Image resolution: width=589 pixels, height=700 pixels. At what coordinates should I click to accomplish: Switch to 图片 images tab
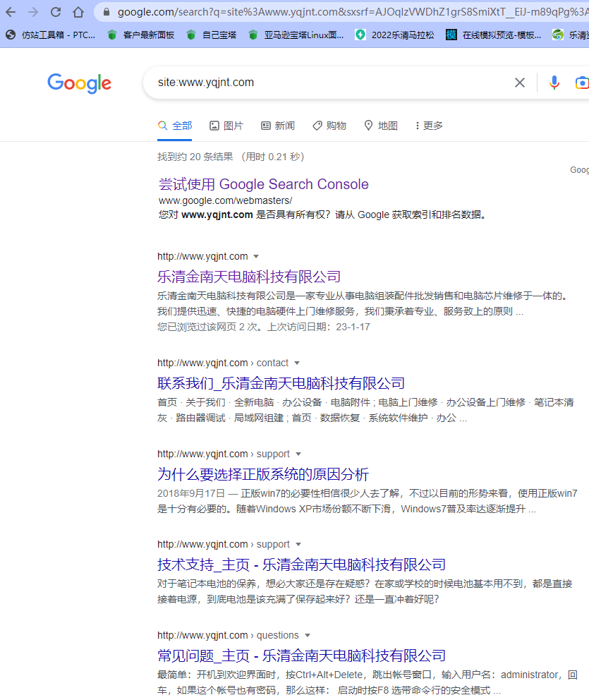226,126
